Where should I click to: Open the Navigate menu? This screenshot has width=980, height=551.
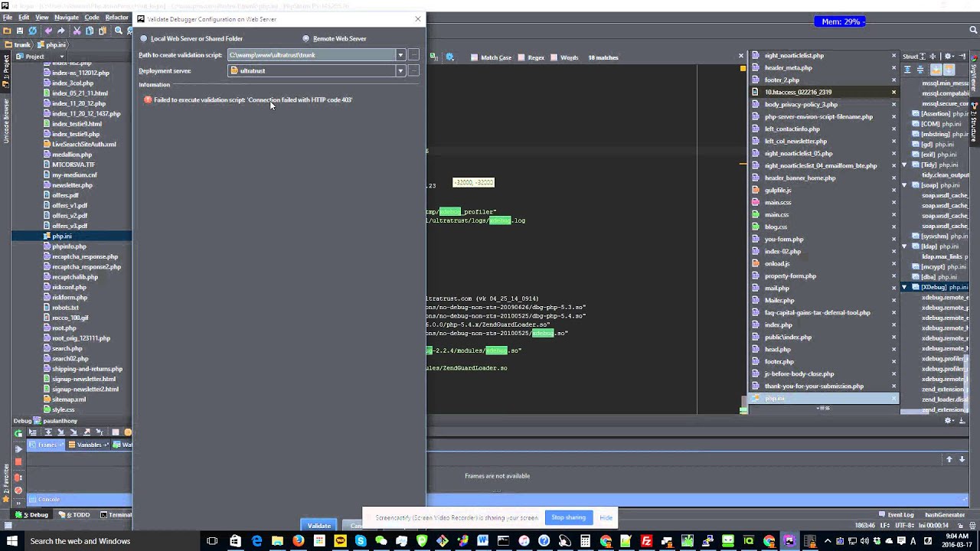point(67,17)
